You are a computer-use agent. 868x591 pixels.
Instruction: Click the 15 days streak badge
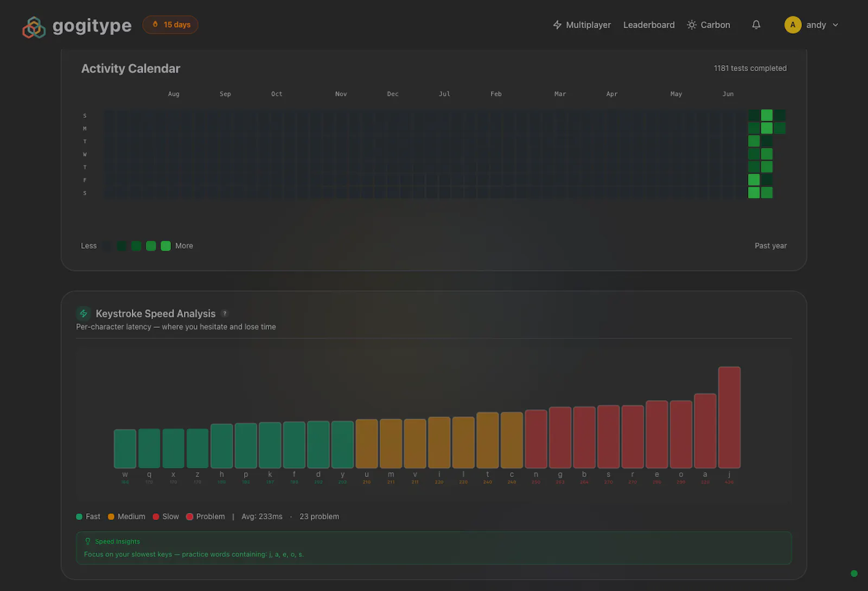170,24
